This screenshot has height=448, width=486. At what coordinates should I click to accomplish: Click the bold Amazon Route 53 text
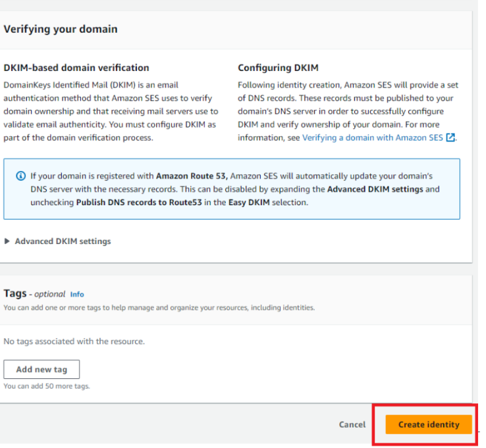pyautogui.click(x=192, y=176)
